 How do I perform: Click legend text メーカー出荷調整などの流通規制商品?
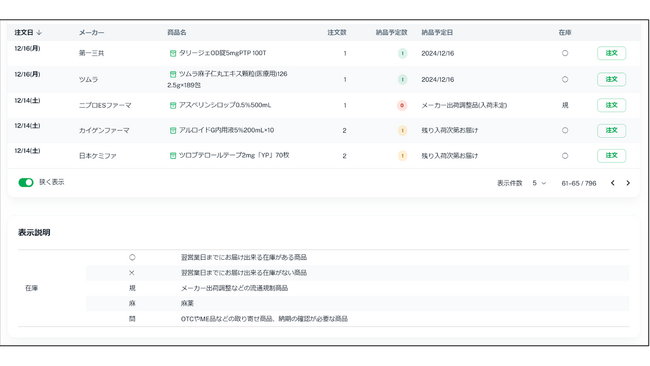(x=234, y=288)
